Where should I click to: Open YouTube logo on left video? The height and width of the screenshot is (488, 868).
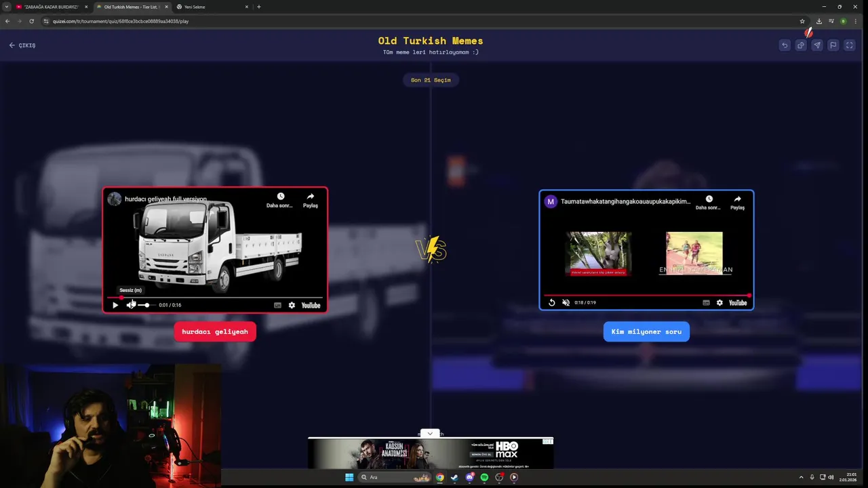311,305
